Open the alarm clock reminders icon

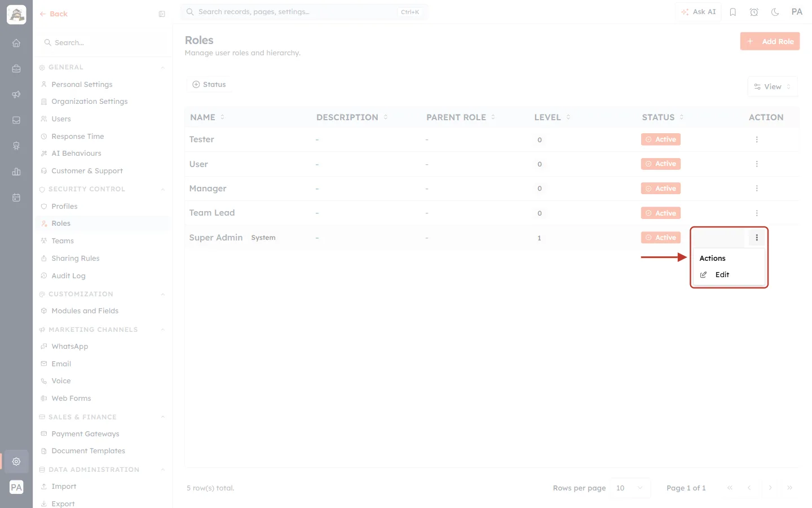click(754, 12)
